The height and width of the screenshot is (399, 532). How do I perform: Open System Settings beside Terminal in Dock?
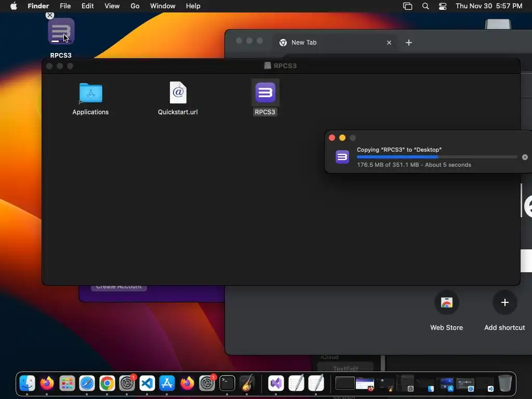(207, 383)
